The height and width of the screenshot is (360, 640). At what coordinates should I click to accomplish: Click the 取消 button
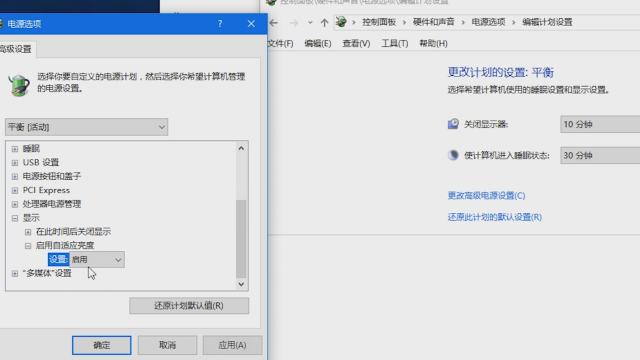click(167, 345)
